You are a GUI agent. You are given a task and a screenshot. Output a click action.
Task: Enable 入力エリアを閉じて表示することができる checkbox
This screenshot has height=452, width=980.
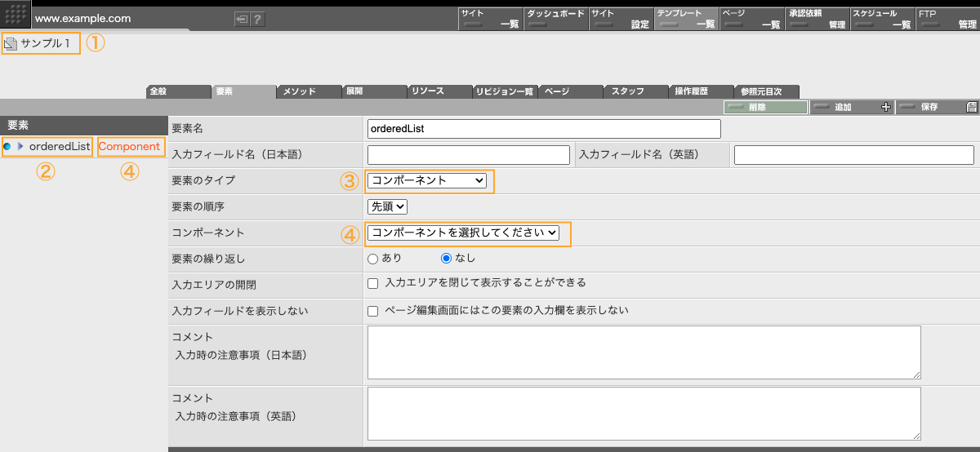[373, 284]
